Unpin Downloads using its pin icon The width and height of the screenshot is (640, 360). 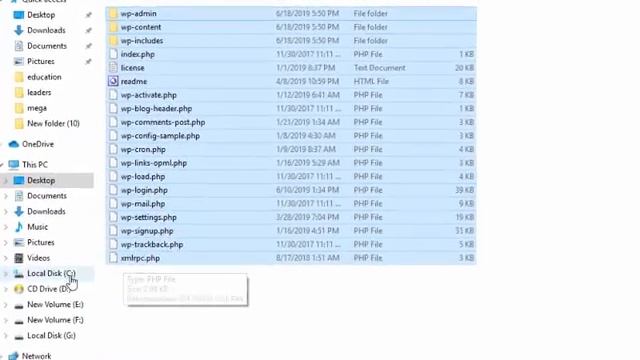[88, 30]
